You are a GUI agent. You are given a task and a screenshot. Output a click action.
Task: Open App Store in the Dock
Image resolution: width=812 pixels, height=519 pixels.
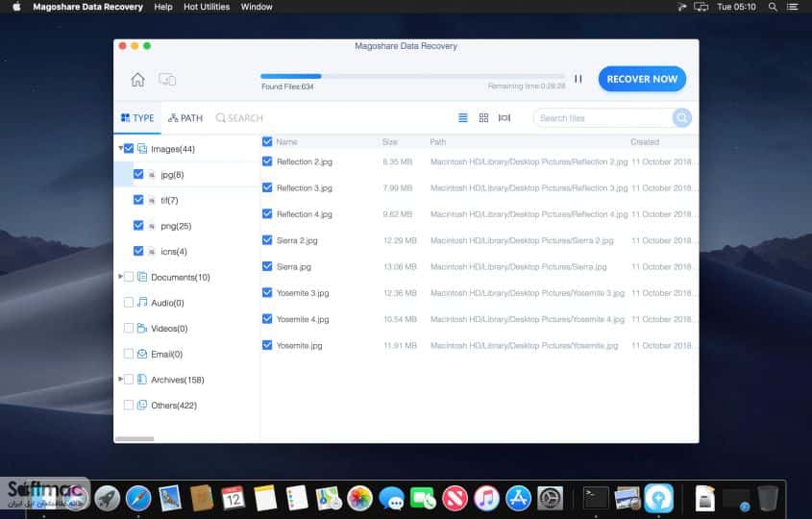tap(518, 498)
